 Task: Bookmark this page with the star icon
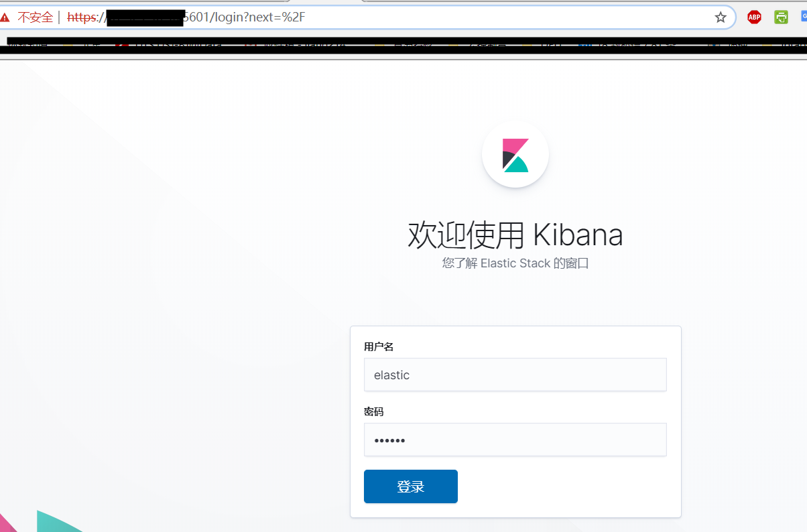click(x=721, y=17)
